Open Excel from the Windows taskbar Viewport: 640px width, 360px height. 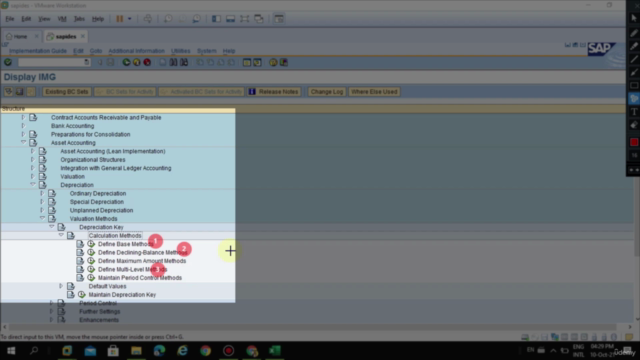tap(275, 351)
